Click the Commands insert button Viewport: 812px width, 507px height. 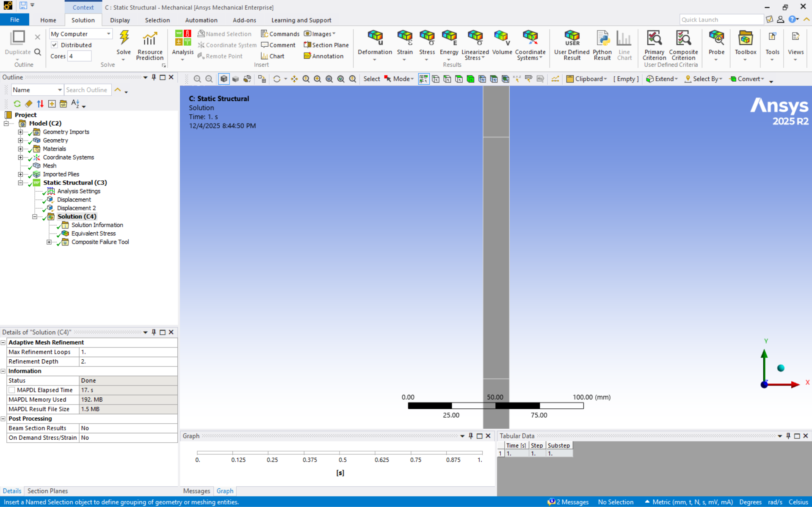click(x=280, y=34)
